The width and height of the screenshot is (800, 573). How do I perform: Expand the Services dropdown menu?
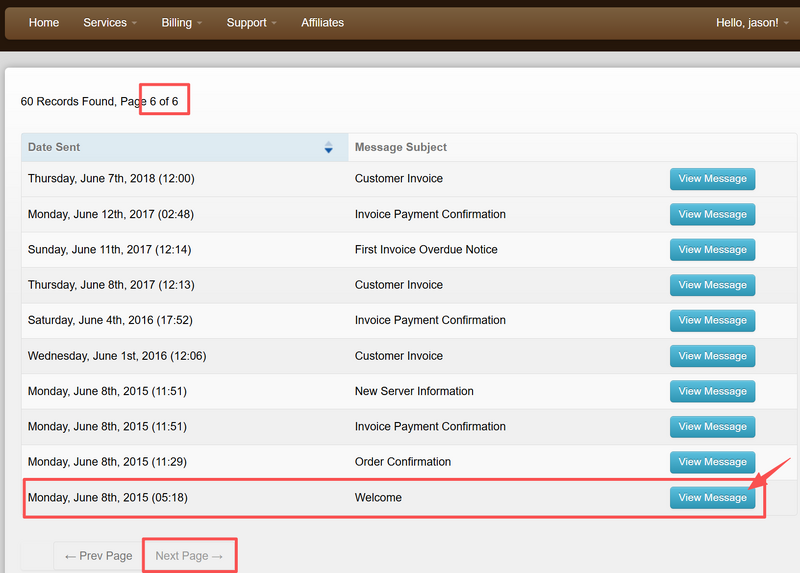pos(109,22)
